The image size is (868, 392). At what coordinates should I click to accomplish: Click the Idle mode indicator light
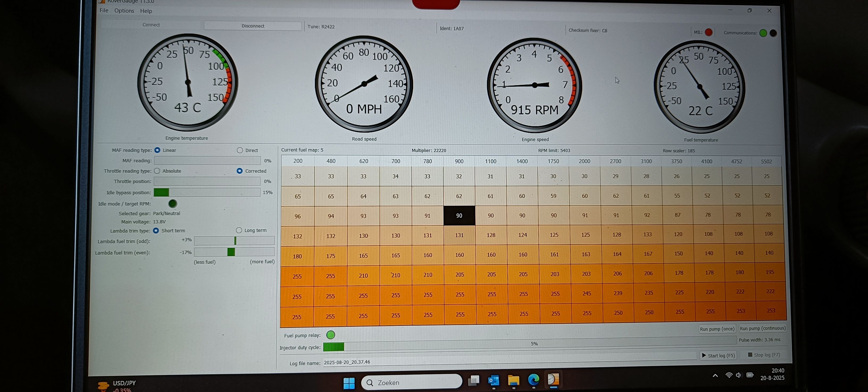tap(173, 203)
